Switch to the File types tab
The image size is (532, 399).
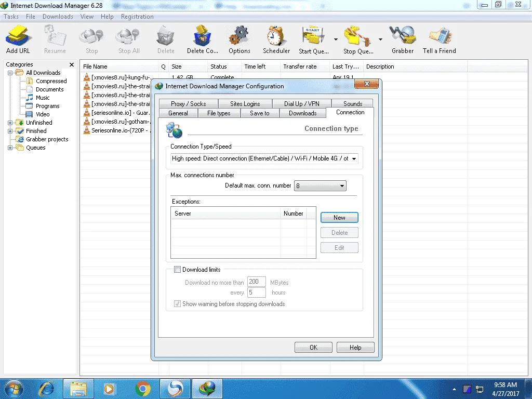pos(219,113)
